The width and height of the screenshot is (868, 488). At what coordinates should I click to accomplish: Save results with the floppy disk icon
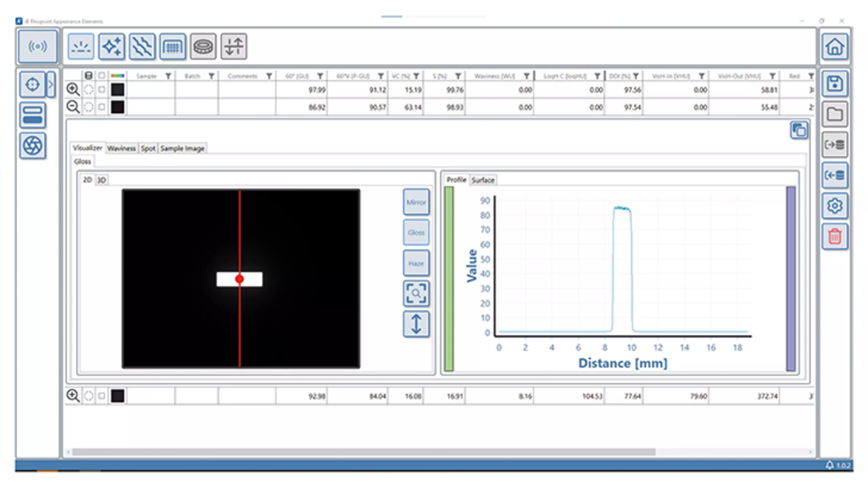click(x=835, y=84)
